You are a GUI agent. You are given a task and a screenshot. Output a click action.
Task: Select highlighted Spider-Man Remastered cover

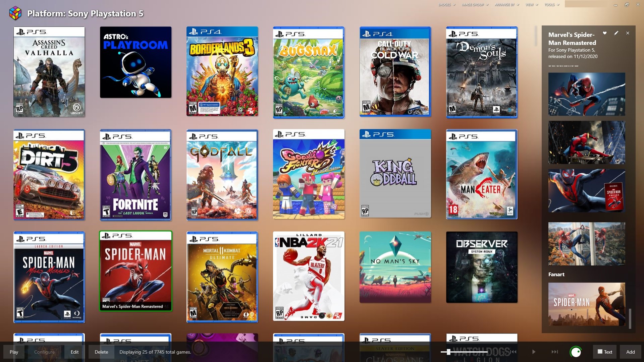tap(136, 271)
